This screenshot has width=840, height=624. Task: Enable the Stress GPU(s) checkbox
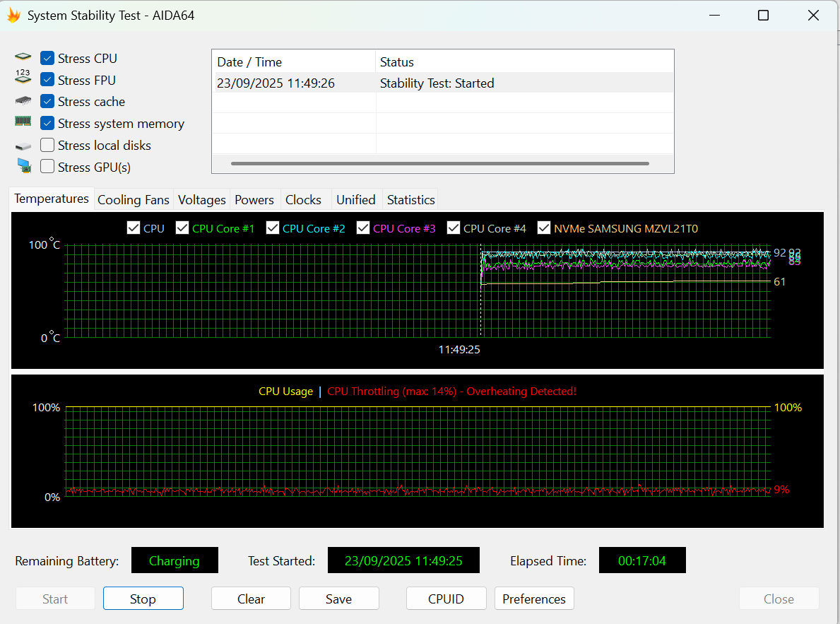click(x=47, y=167)
